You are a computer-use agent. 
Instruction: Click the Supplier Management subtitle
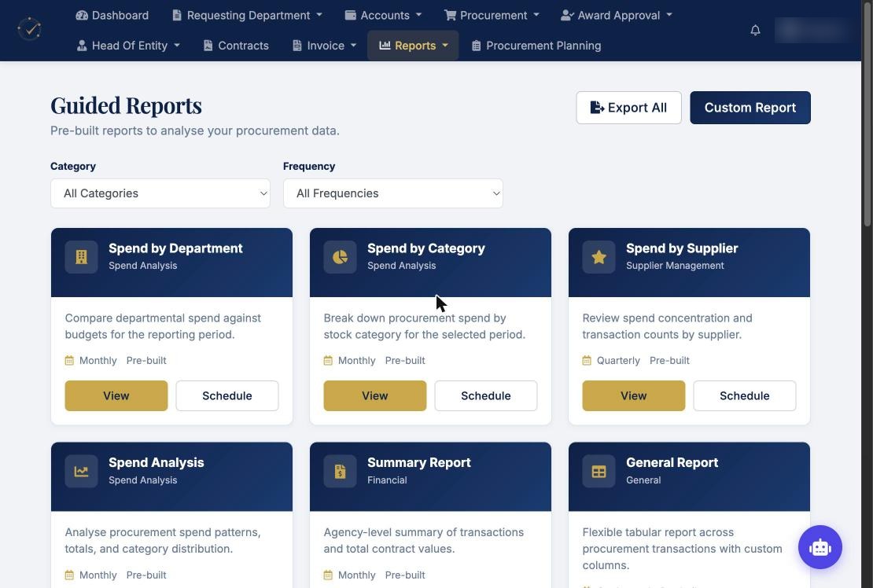pyautogui.click(x=675, y=266)
